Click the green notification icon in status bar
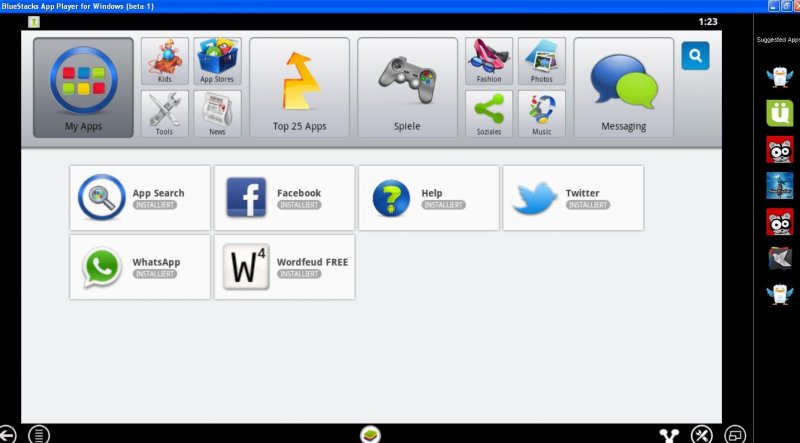 pyautogui.click(x=34, y=22)
